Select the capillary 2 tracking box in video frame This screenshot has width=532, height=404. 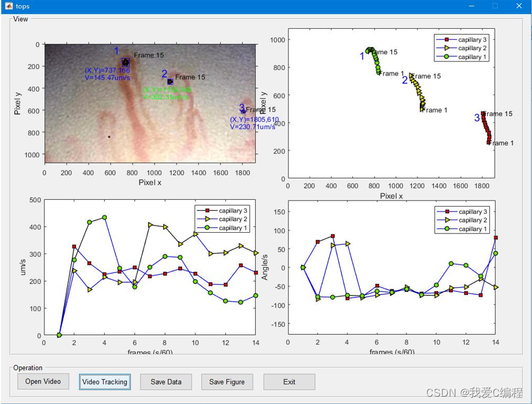170,81
